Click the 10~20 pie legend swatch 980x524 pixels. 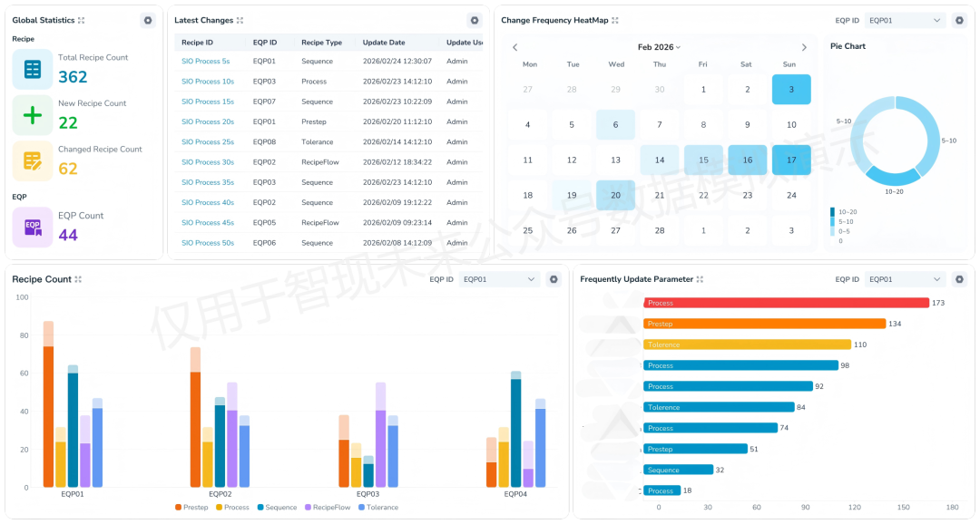[832, 212]
